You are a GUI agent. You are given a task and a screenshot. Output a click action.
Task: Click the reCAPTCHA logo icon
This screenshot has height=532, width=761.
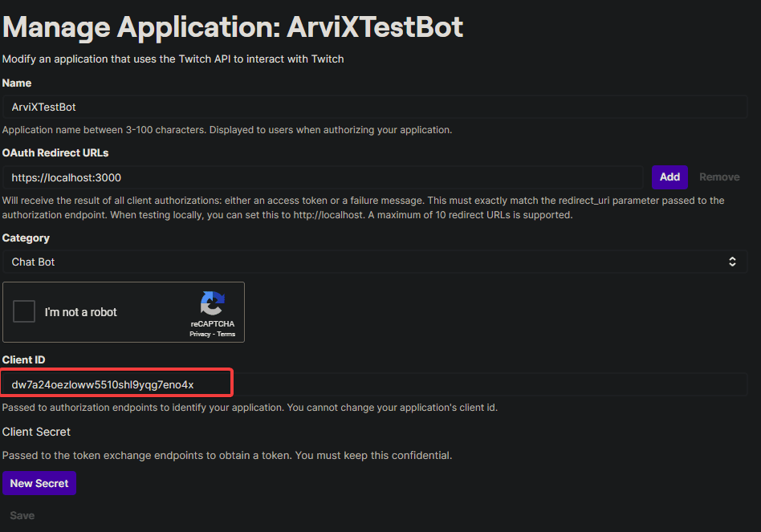coord(213,303)
